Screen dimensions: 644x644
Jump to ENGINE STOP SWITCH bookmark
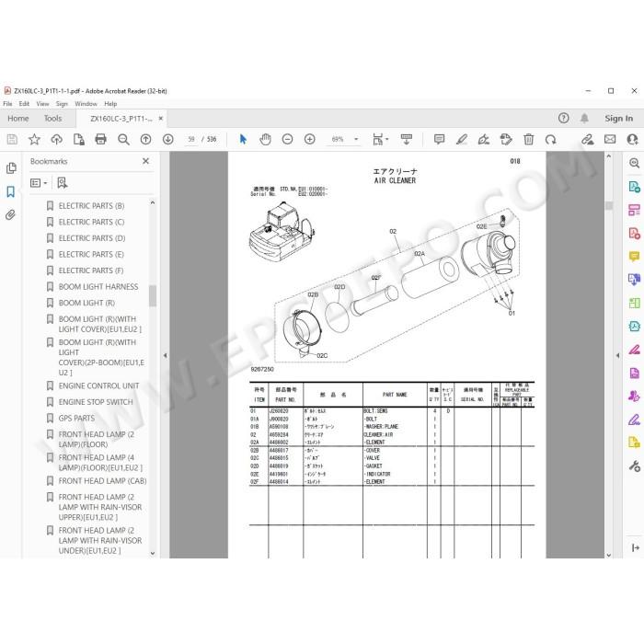pos(96,402)
